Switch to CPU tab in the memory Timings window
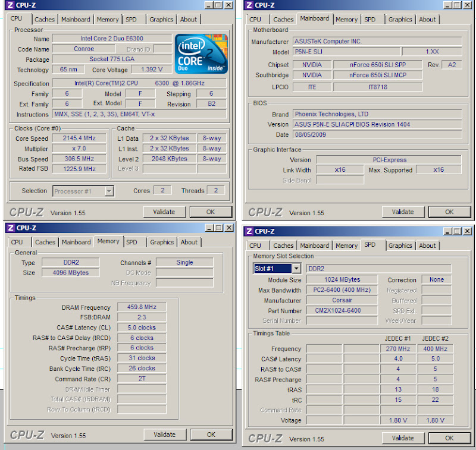This screenshot has width=476, height=450. tap(17, 242)
